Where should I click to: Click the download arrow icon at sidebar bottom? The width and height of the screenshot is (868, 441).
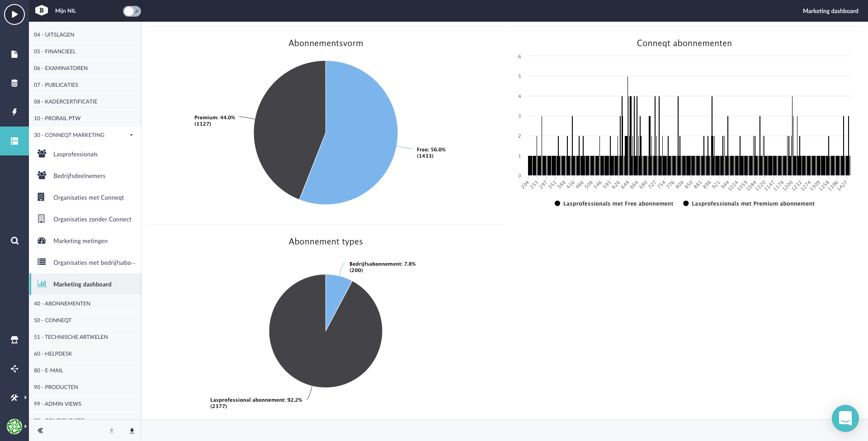pyautogui.click(x=132, y=431)
